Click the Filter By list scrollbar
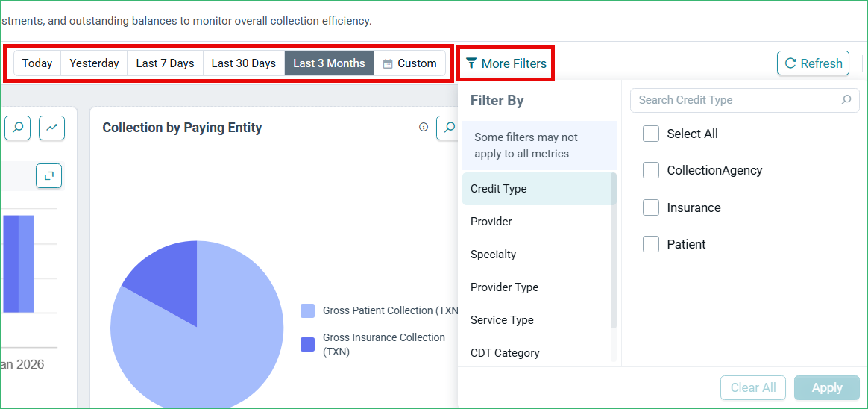Screen dimensions: 868x409 [x=614, y=249]
